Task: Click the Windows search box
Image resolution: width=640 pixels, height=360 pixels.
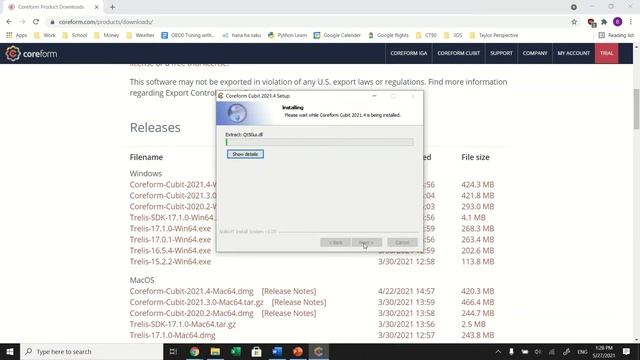Action: (92, 351)
